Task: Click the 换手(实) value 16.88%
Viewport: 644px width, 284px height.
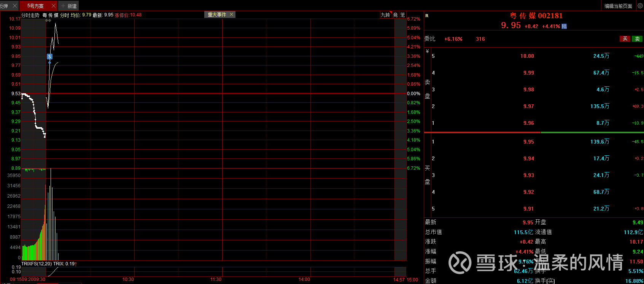Action: [634, 281]
